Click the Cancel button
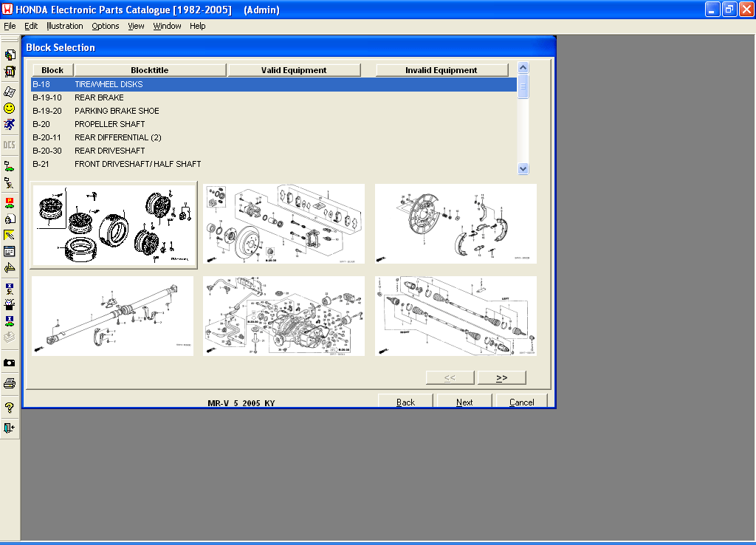Screen dimensions: 756x545 (x=522, y=401)
